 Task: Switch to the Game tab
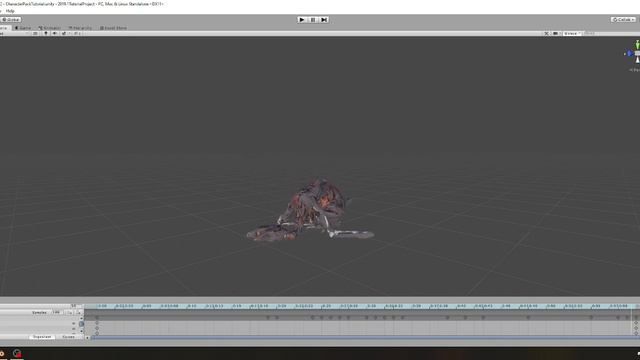coord(23,28)
